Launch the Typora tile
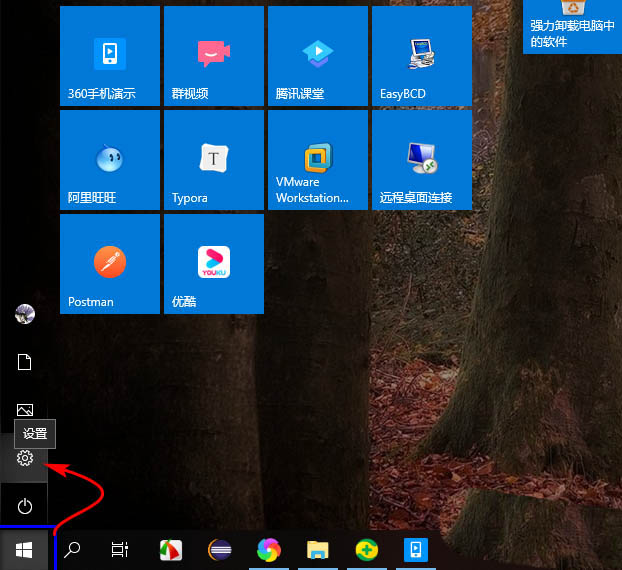622x570 pixels. [214, 160]
